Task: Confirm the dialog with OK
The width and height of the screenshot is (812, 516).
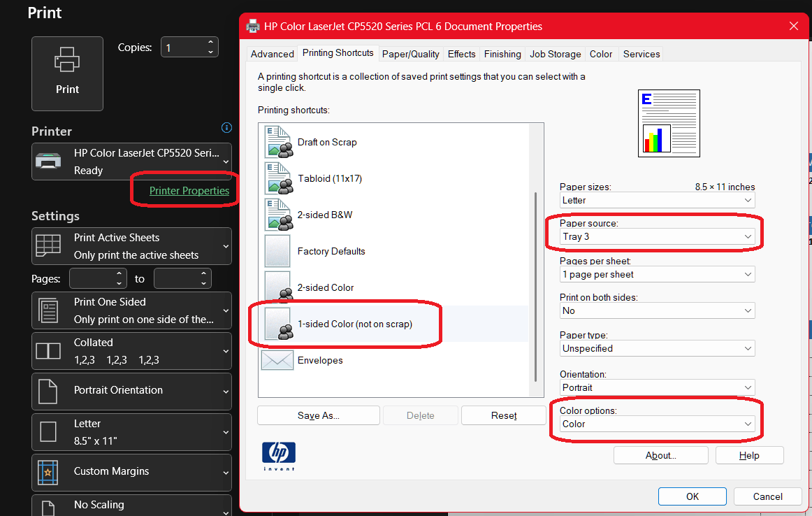Action: [693, 496]
